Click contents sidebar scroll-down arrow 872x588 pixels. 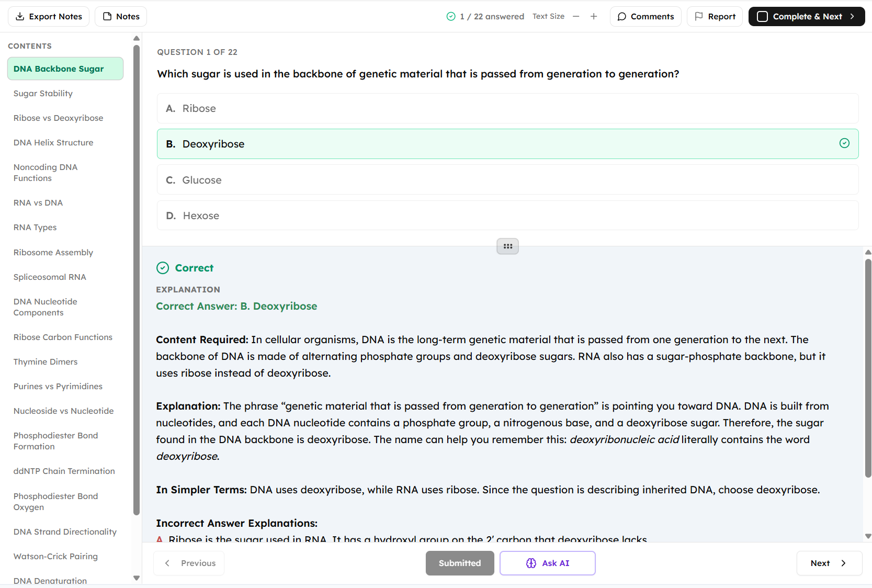tap(137, 578)
